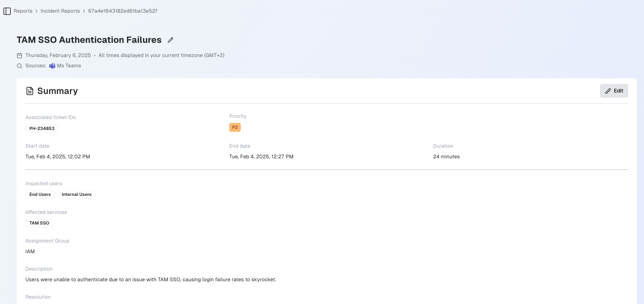Click the Summary document icon
This screenshot has width=644, height=304.
point(30,91)
